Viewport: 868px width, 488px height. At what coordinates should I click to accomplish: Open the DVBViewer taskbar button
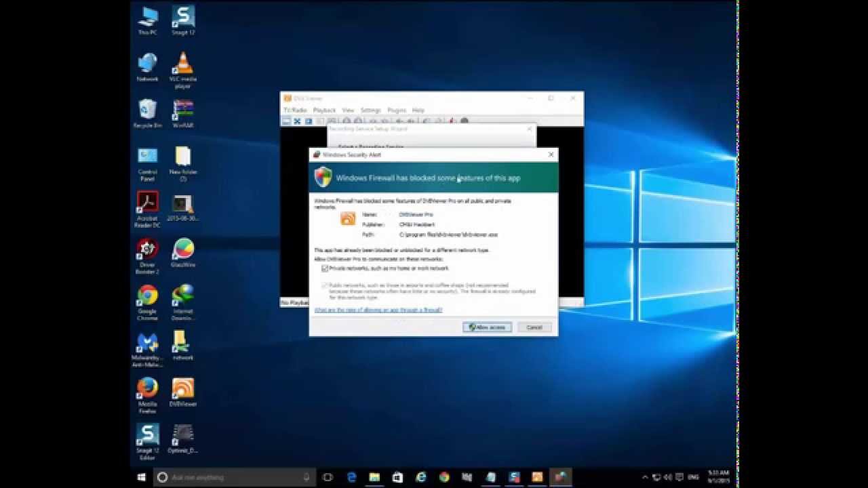[x=537, y=477]
